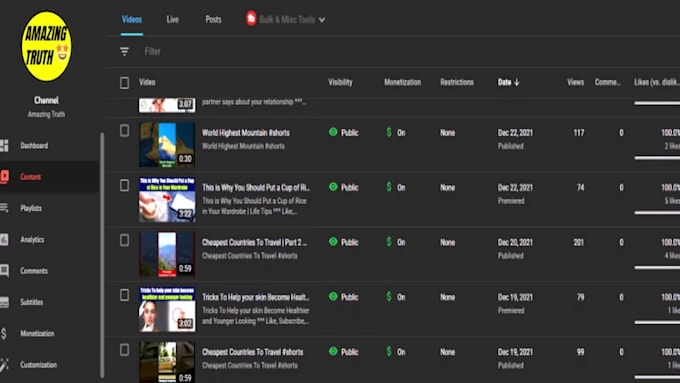Open the Playlists menu label

31,208
